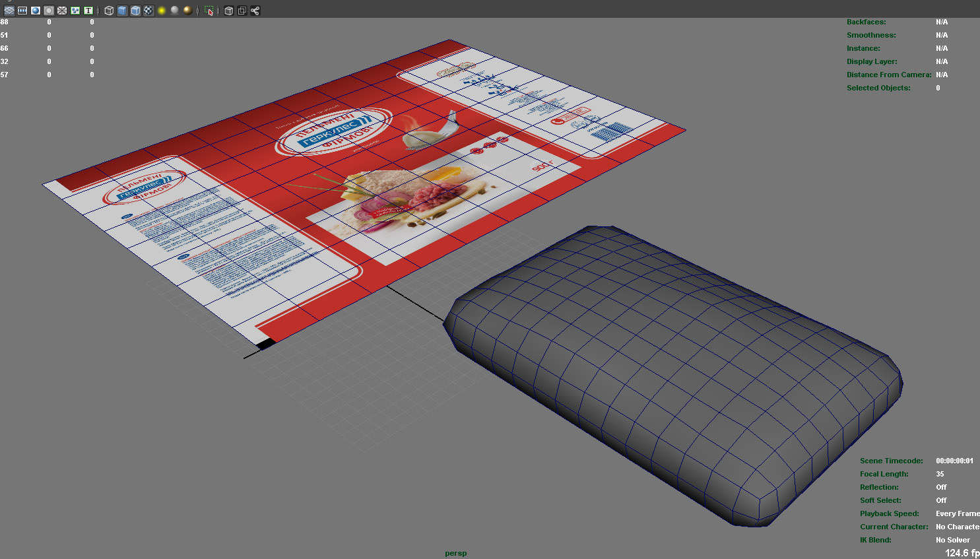Toggle X-ray joints icon
The height and width of the screenshot is (559, 980).
click(x=255, y=11)
